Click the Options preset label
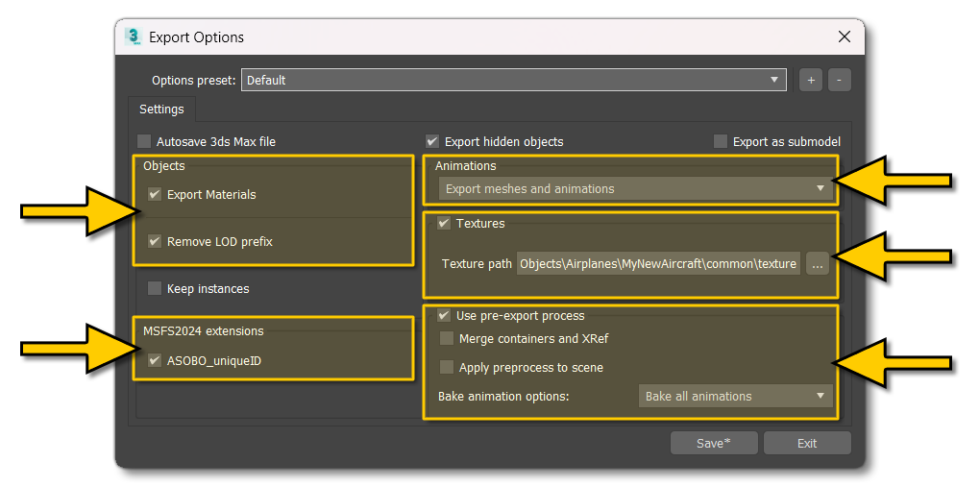 coord(194,80)
